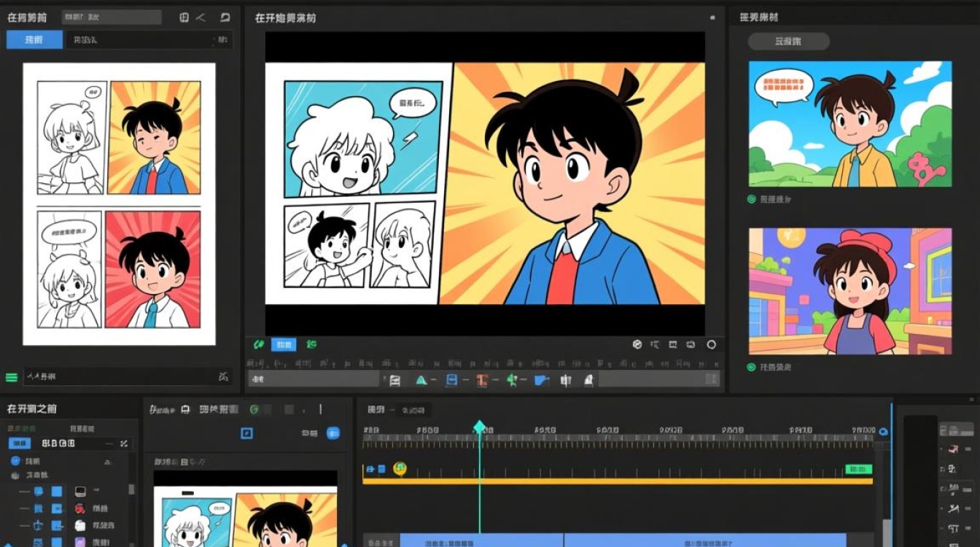Click the white ring icon at preview bottom right
The height and width of the screenshot is (547, 980).
(x=712, y=344)
